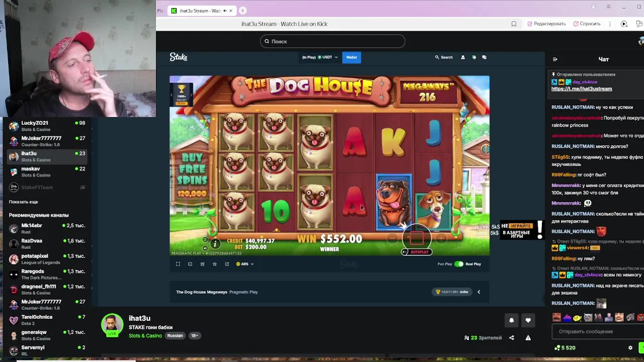Pop out the game window
Viewport: 644px width, 362px height.
coord(227,264)
